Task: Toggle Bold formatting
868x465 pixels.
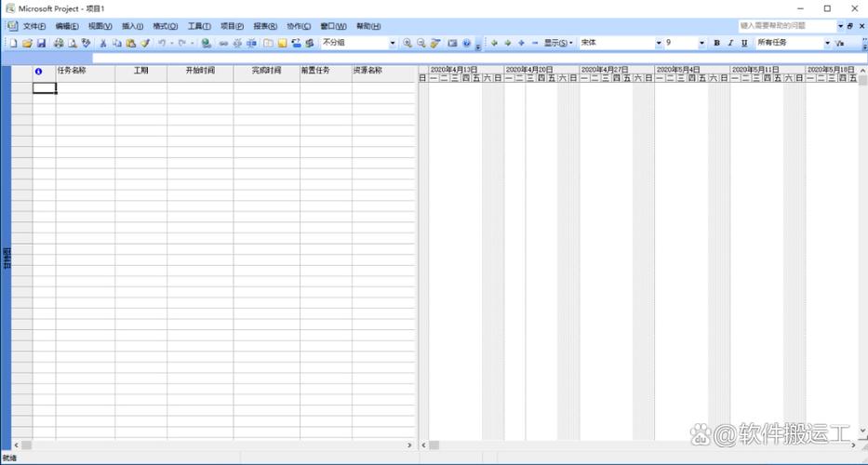Action: click(x=717, y=43)
